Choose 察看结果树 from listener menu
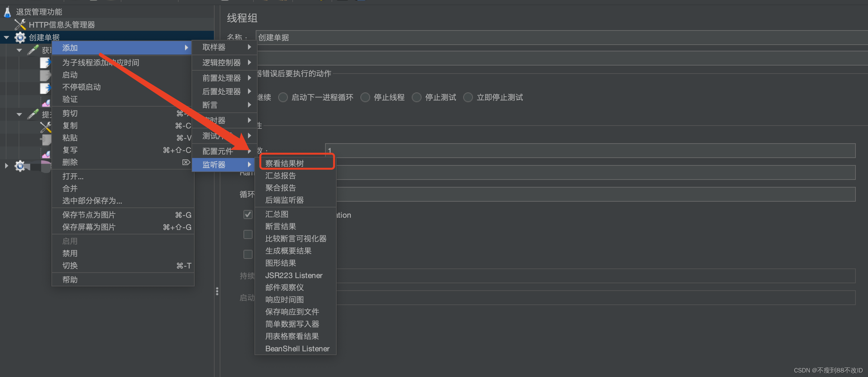Viewport: 868px width, 377px height. [x=284, y=163]
